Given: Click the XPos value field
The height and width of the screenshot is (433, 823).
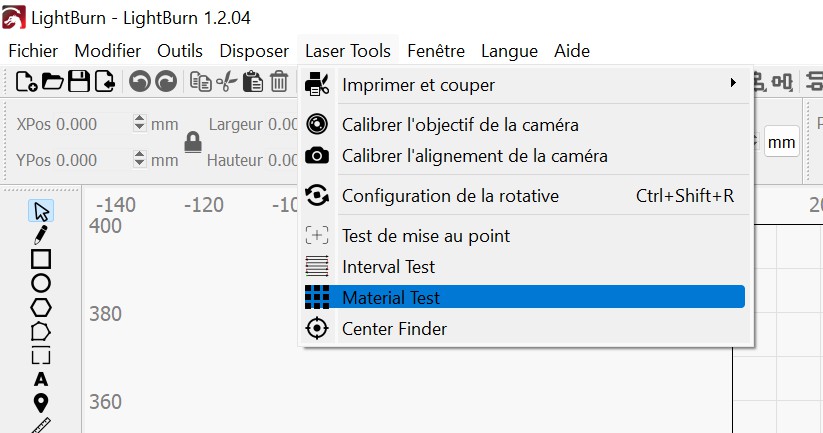Looking at the screenshot, I should 73,124.
